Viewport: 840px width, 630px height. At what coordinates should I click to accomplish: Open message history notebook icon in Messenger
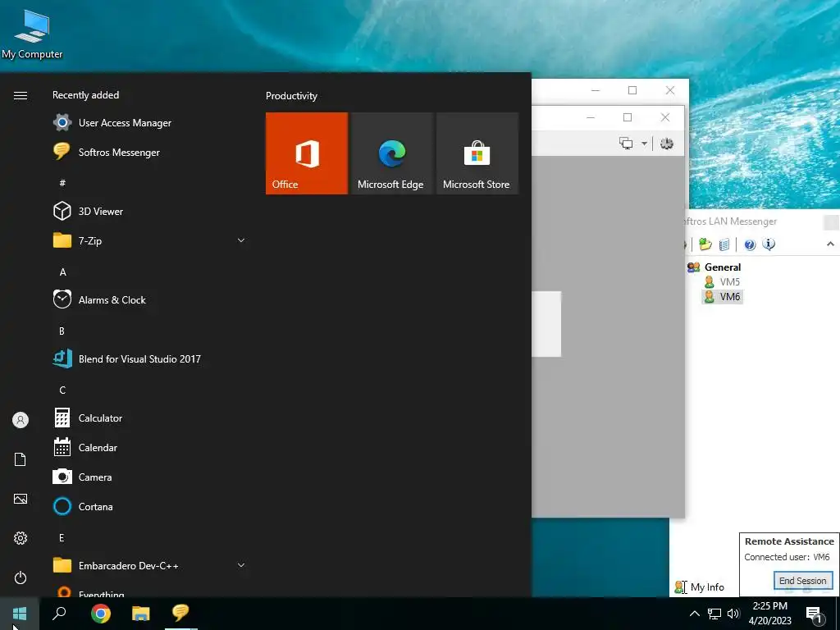[724, 244]
